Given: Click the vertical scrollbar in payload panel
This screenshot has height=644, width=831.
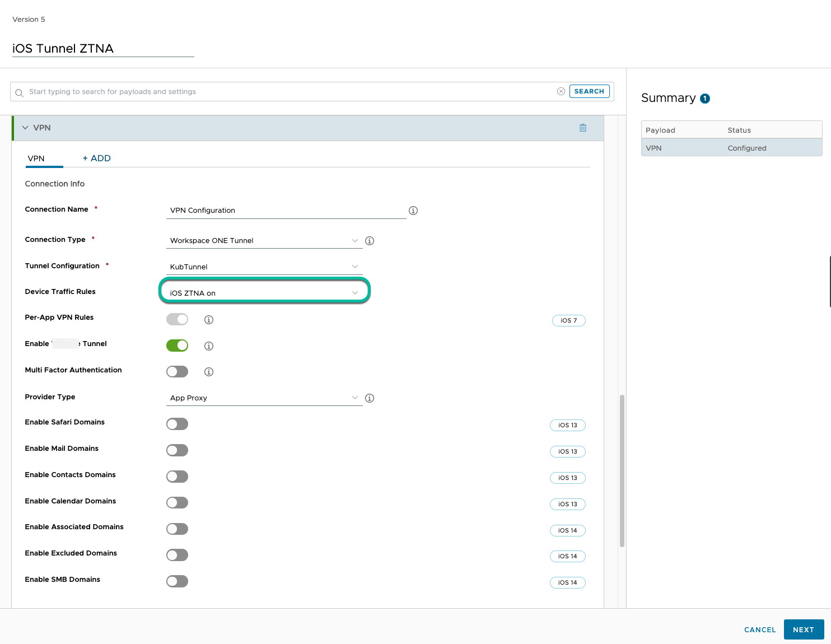Looking at the screenshot, I should pos(622,470).
